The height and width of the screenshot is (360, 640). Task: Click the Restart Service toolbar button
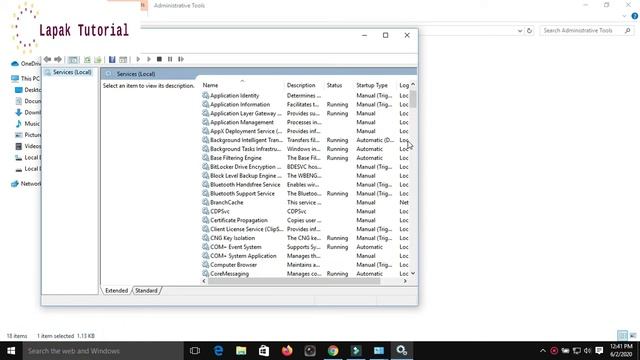coord(181,59)
